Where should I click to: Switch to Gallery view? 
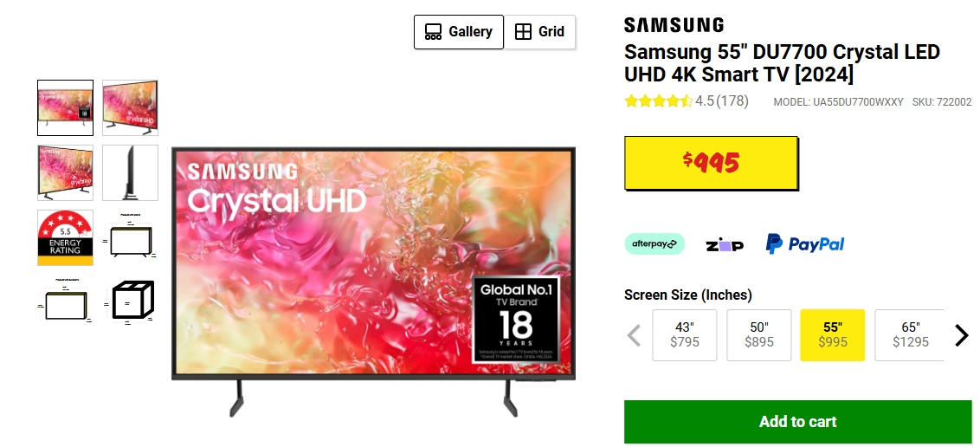[458, 32]
